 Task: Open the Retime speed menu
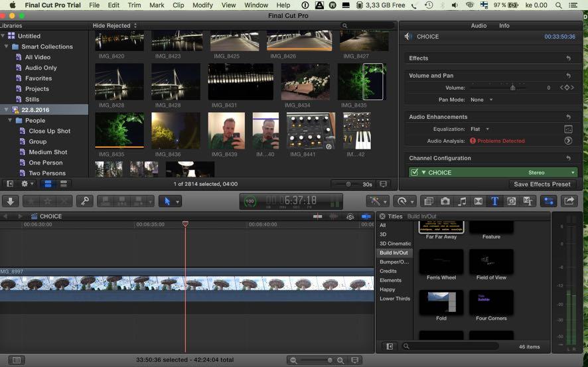coord(404,201)
